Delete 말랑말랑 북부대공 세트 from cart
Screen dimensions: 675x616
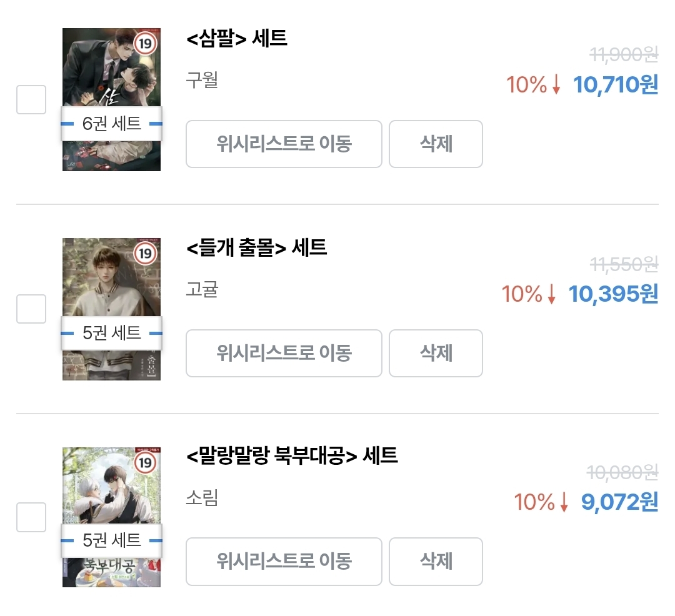click(x=436, y=562)
